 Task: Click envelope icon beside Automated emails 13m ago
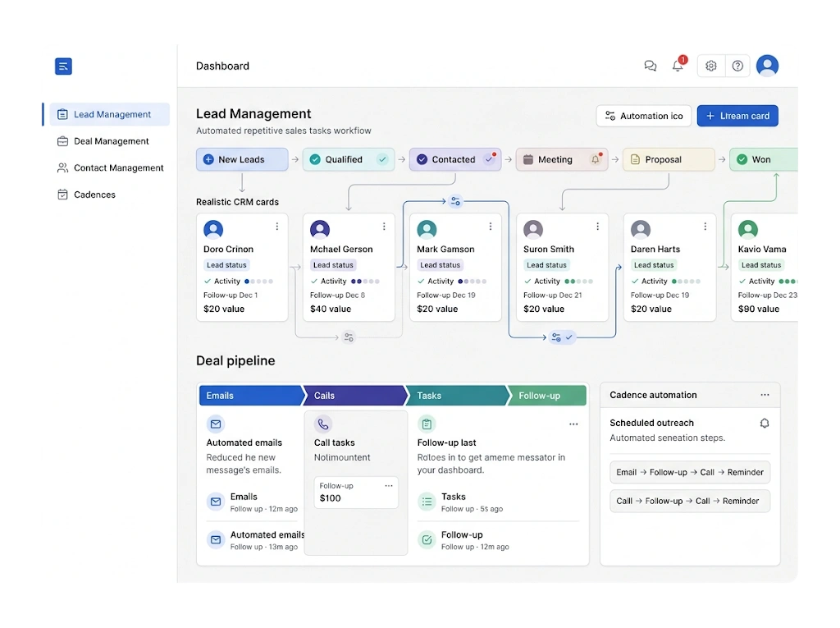[x=216, y=540]
